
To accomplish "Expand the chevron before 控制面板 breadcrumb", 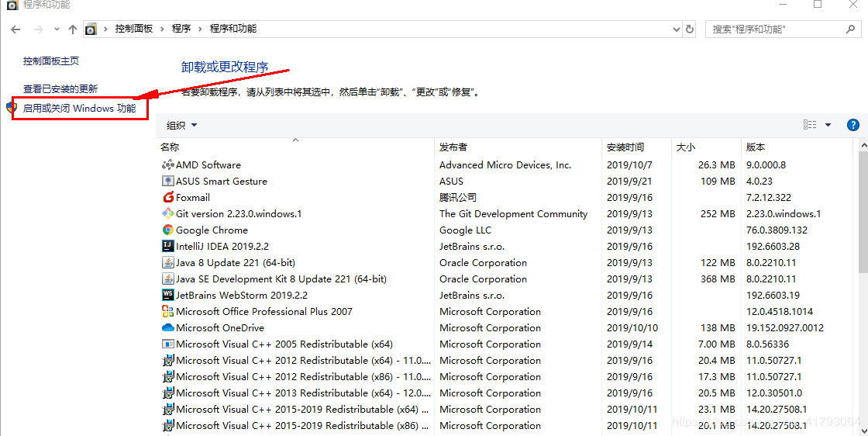I will click(x=105, y=29).
